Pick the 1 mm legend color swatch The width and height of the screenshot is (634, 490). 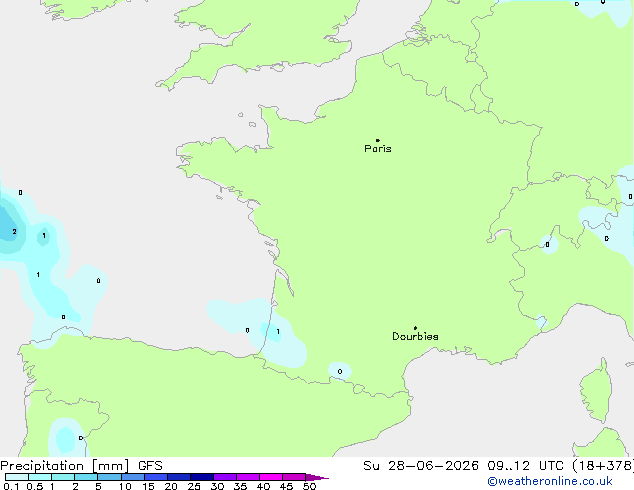63,477
